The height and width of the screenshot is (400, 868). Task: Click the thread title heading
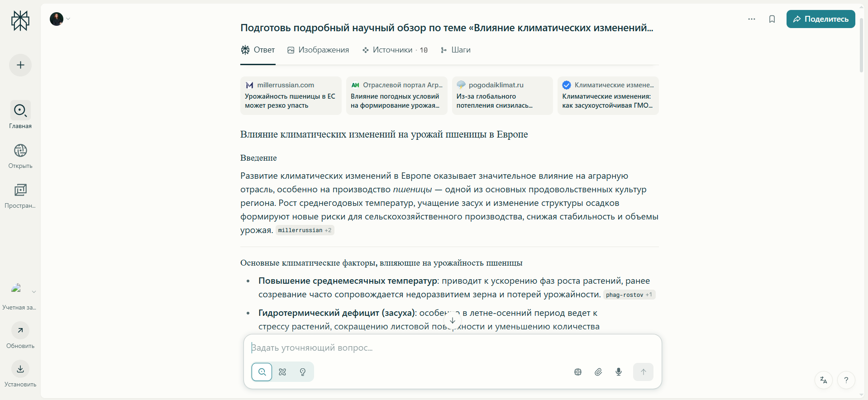(447, 28)
